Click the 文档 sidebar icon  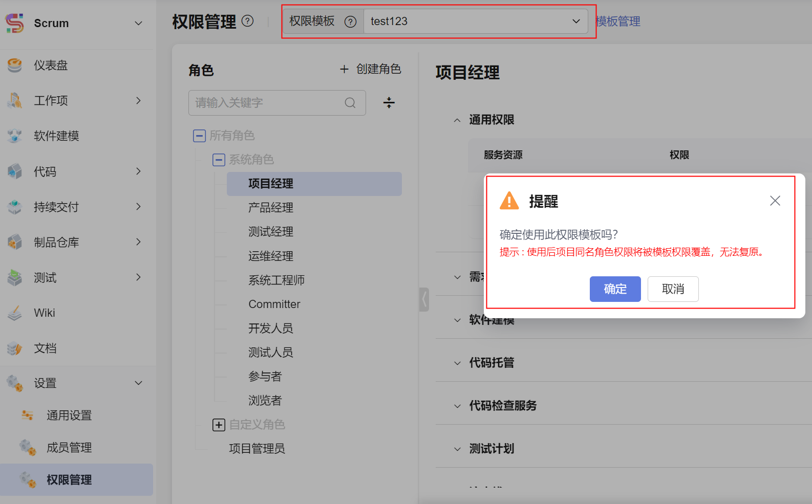coord(15,348)
